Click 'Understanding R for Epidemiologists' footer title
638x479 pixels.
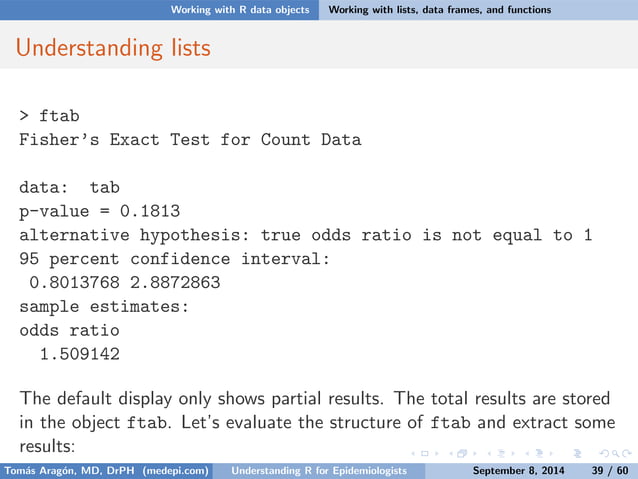[319, 471]
